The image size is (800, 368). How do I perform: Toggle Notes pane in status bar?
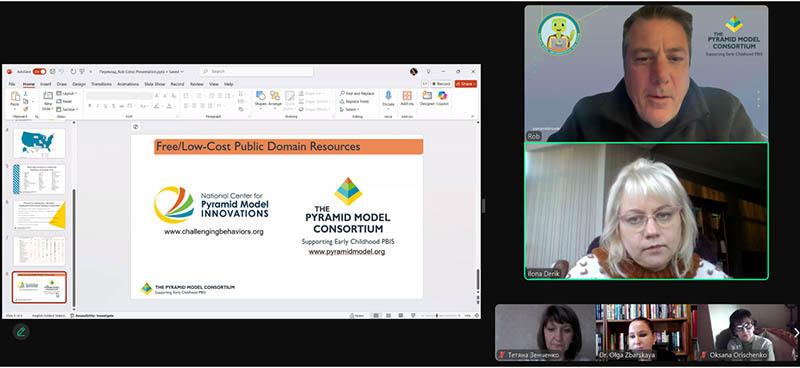tap(357, 315)
